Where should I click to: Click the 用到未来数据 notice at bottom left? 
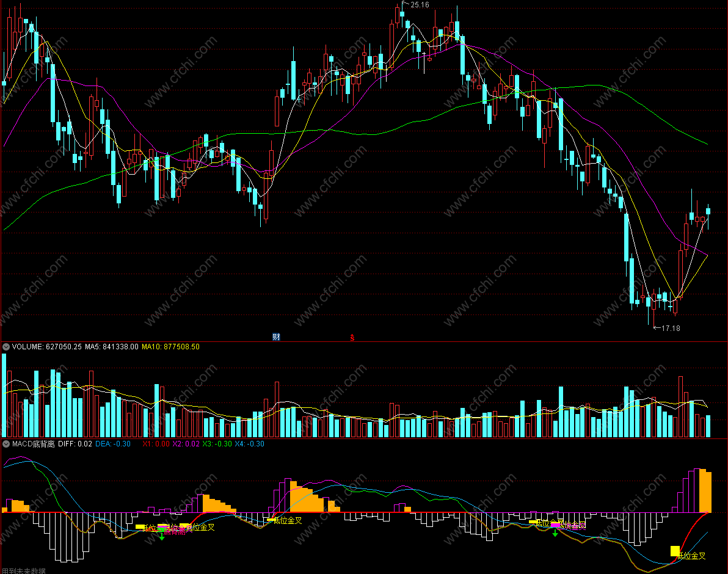23,571
